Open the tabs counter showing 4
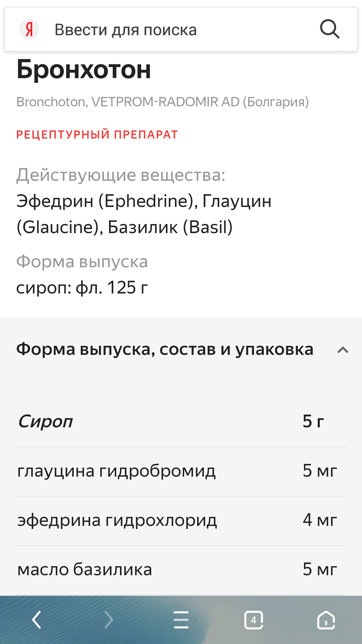 (x=253, y=620)
